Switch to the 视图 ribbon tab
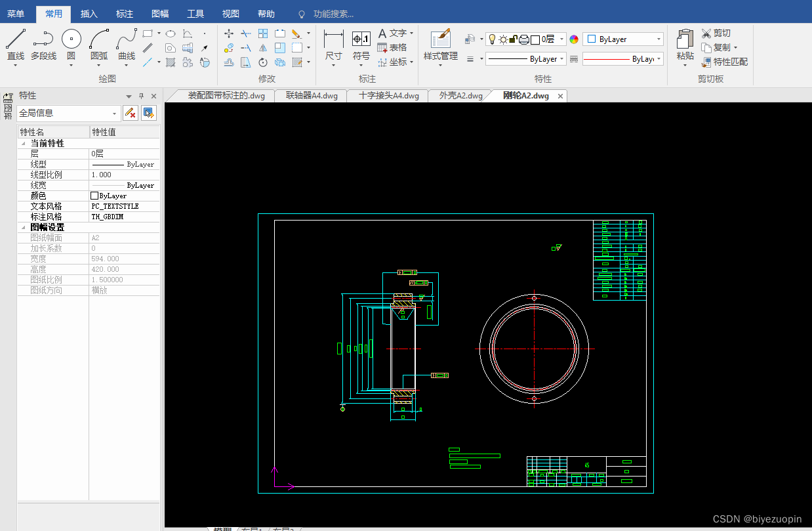The height and width of the screenshot is (531, 812). click(231, 13)
